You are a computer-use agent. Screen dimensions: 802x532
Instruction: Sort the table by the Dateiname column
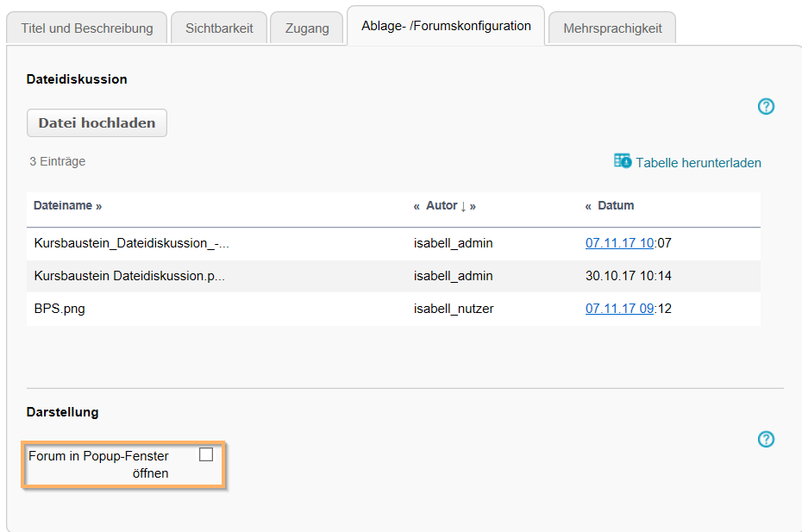point(64,205)
